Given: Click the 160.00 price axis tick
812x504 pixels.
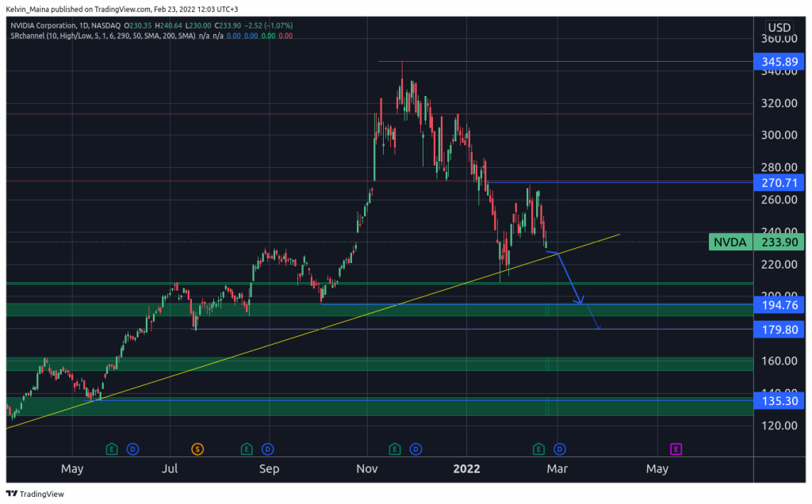Looking at the screenshot, I should 779,361.
